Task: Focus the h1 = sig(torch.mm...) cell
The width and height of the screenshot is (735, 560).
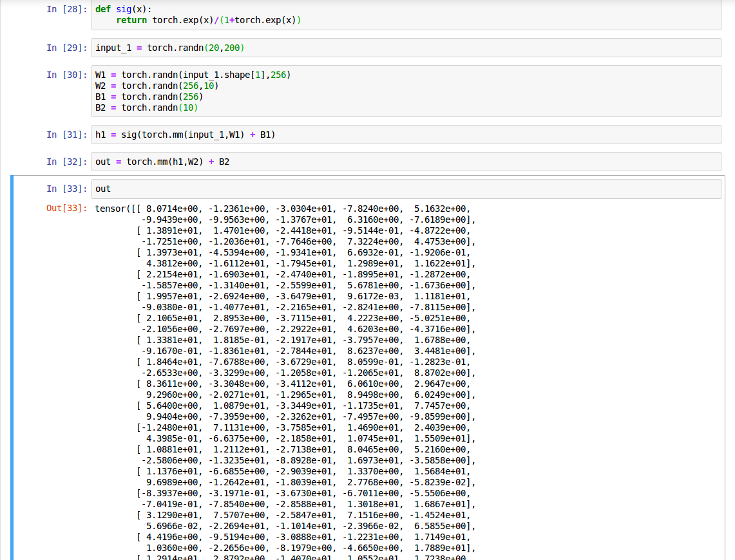Action: pyautogui.click(x=186, y=135)
